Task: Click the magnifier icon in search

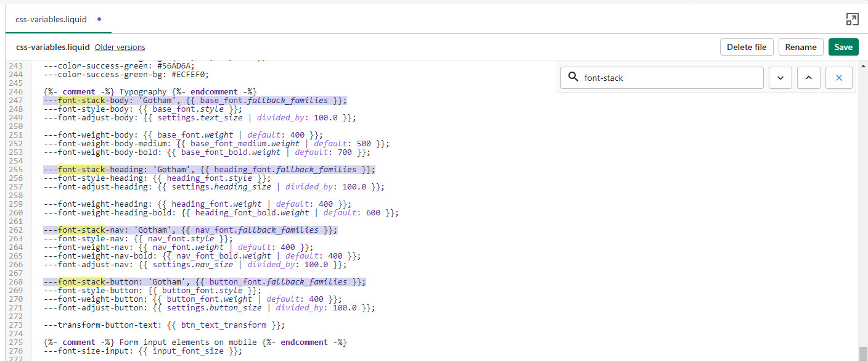Action: pos(573,77)
